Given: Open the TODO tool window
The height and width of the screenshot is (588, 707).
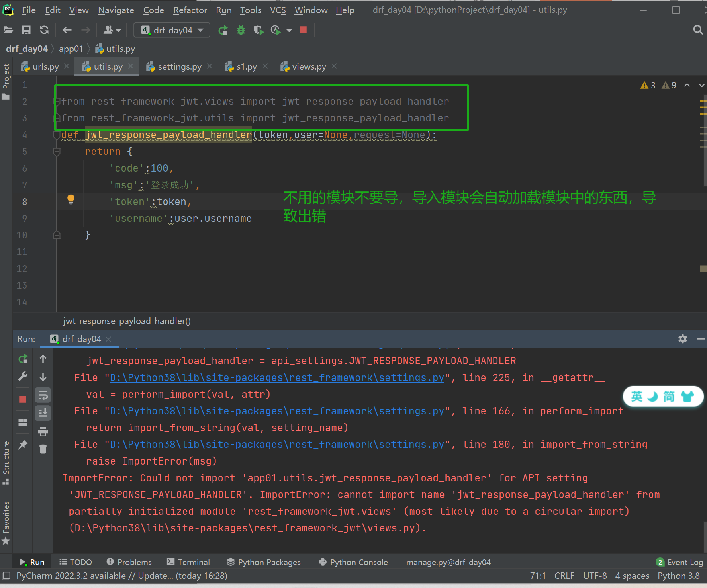Looking at the screenshot, I should [75, 562].
